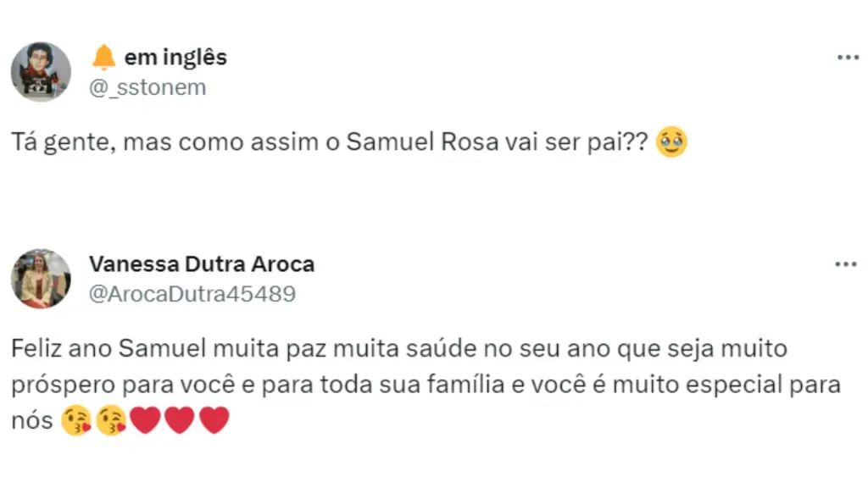Click the bell emoji beside em inglês
The width and height of the screenshot is (868, 488).
click(103, 58)
